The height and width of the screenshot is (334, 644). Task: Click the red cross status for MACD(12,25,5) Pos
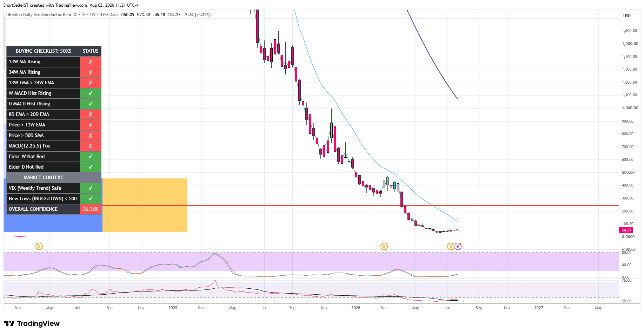coord(91,146)
